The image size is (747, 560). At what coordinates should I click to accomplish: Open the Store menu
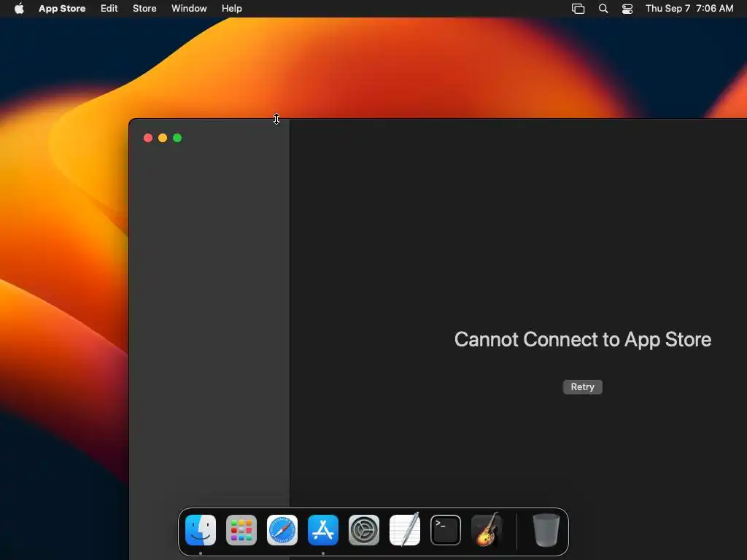144,8
